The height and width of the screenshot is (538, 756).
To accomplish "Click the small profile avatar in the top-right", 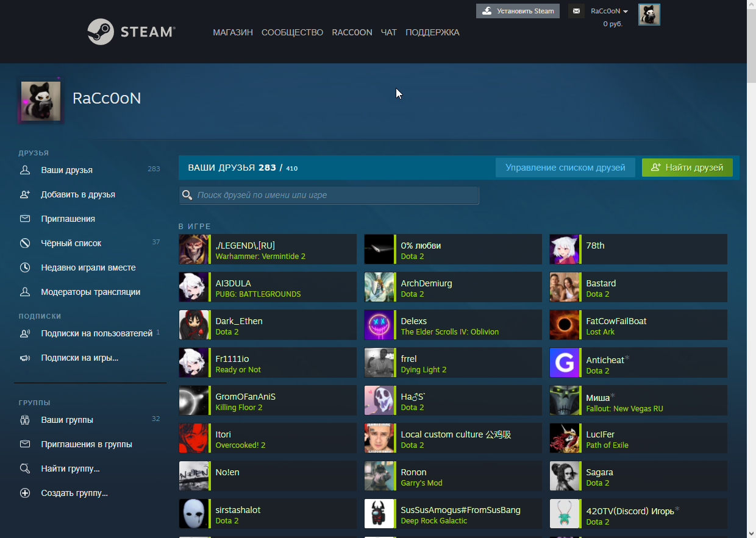I will point(649,15).
